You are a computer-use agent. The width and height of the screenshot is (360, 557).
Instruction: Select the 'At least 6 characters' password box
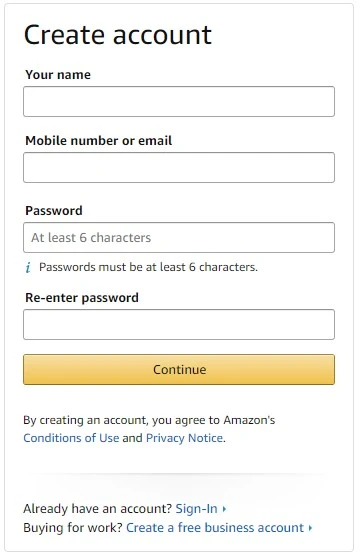pyautogui.click(x=179, y=238)
